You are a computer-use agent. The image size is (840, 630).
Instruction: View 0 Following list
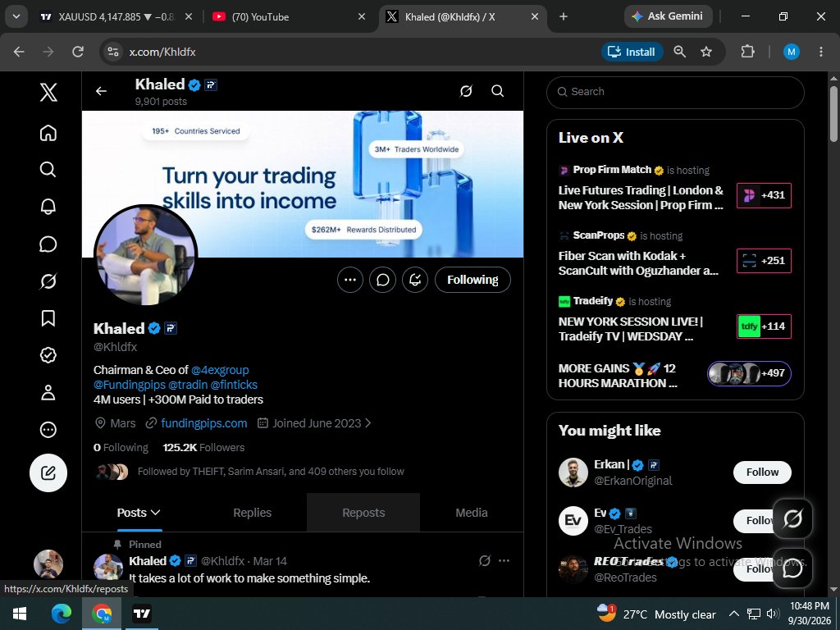click(x=121, y=447)
